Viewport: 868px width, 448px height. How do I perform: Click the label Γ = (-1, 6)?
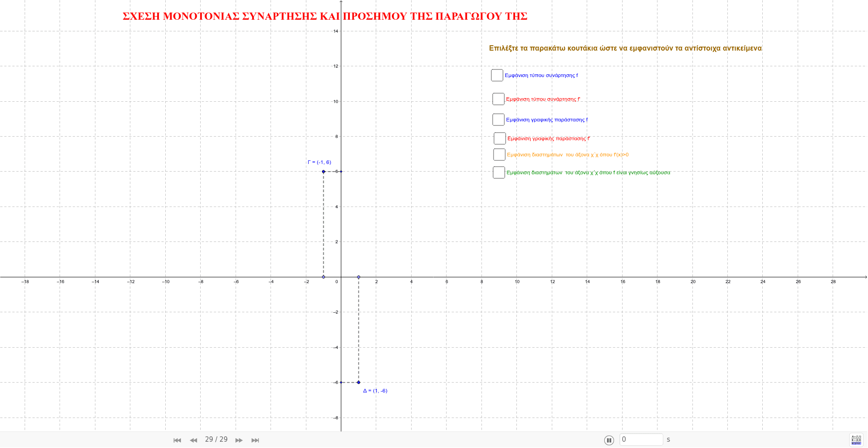coord(319,162)
